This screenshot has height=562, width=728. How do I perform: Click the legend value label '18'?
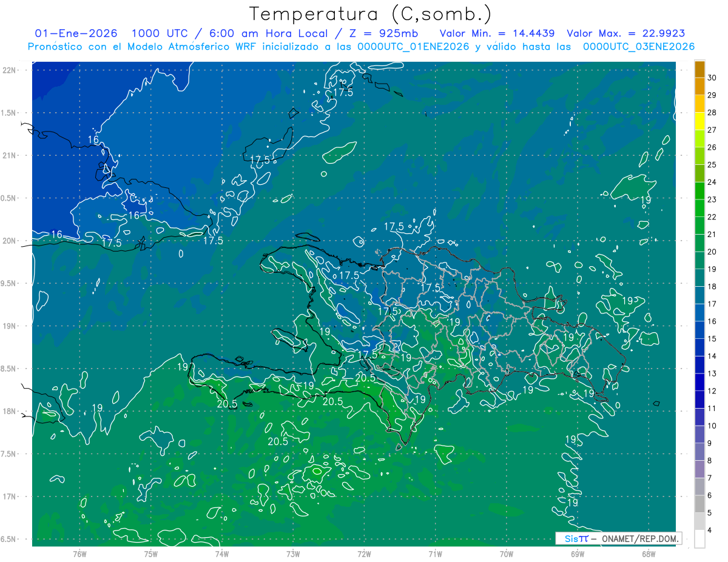712,286
